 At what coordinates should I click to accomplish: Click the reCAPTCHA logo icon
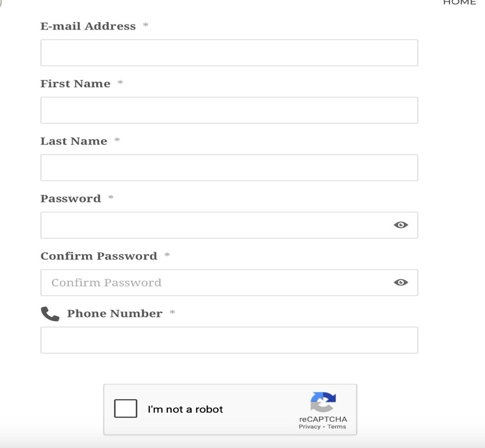[x=323, y=402]
